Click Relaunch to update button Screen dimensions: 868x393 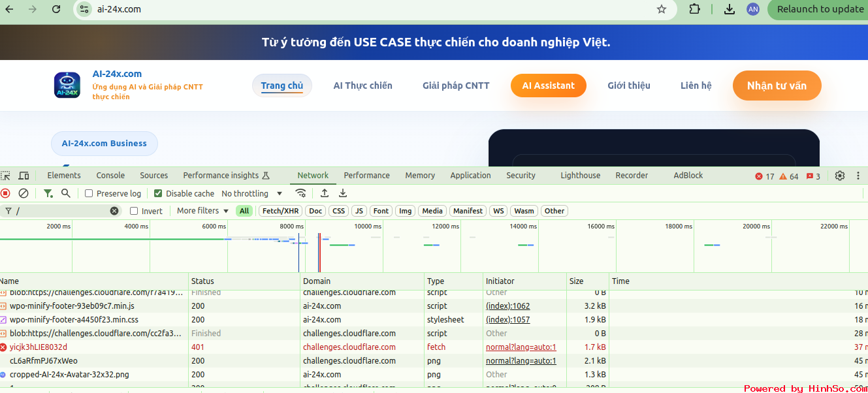tap(820, 9)
